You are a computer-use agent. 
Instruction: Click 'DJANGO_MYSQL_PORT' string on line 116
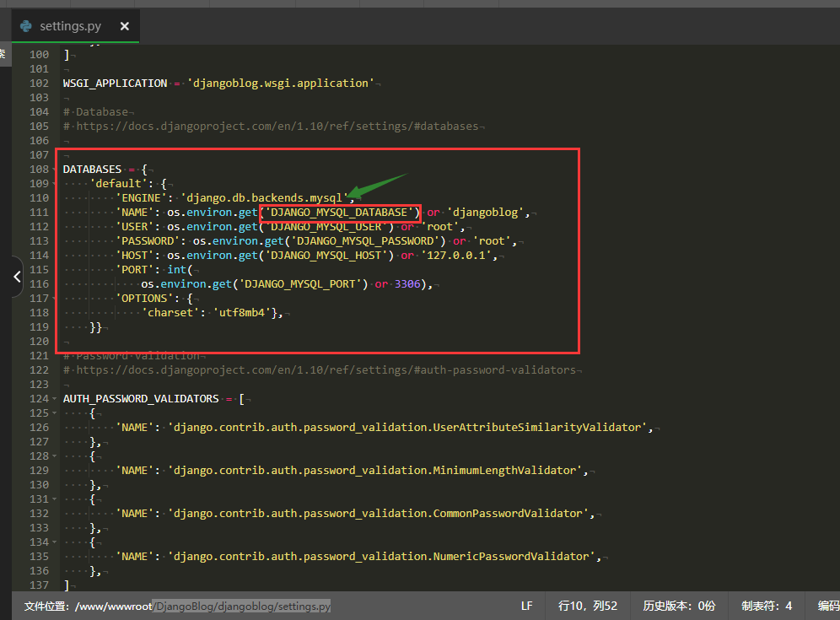point(300,284)
